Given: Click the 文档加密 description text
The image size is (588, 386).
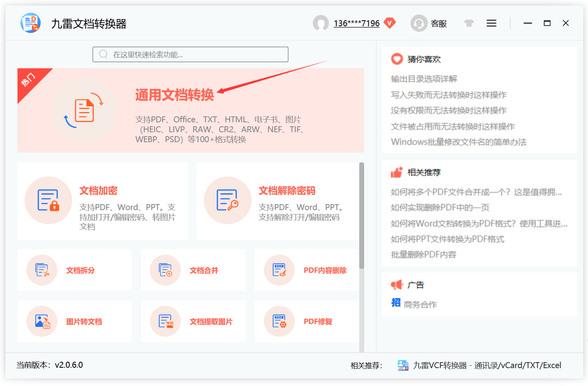Looking at the screenshot, I should pos(127,217).
